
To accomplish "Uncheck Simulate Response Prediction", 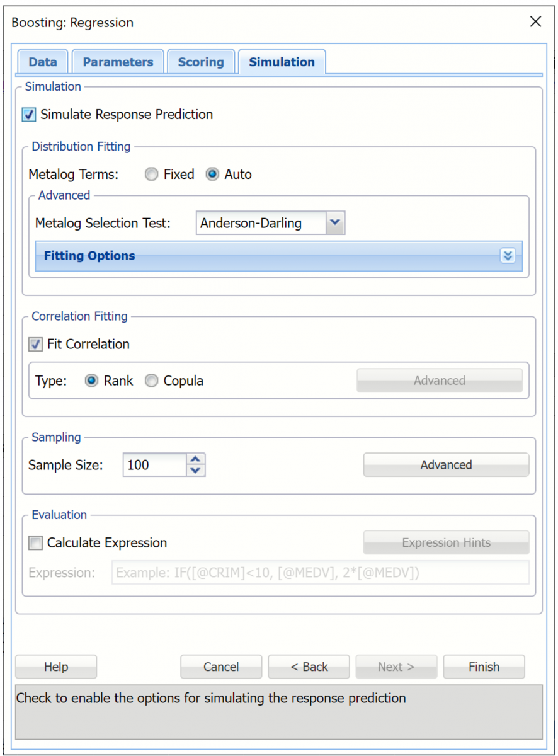I will (29, 115).
